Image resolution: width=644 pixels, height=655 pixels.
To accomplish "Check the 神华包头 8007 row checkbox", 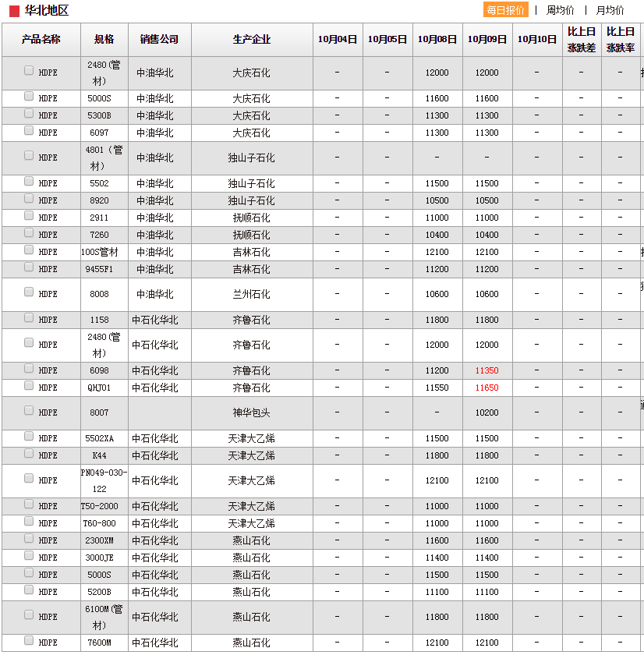I will (29, 410).
